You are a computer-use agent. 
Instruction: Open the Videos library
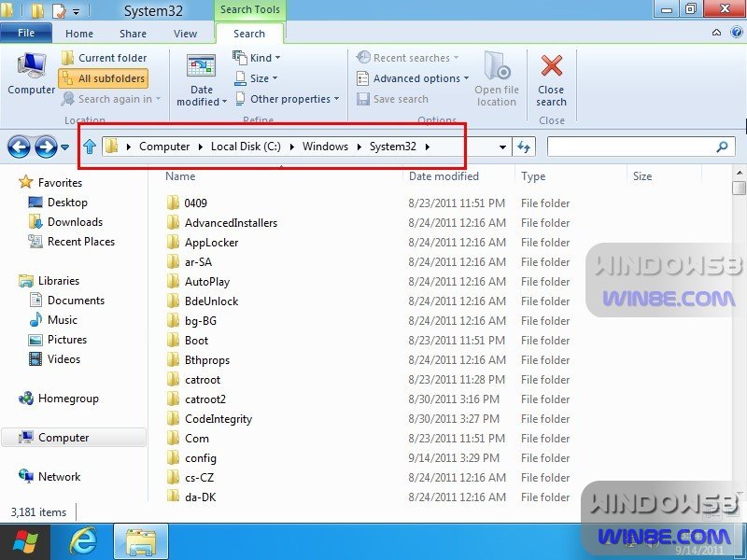(54, 359)
